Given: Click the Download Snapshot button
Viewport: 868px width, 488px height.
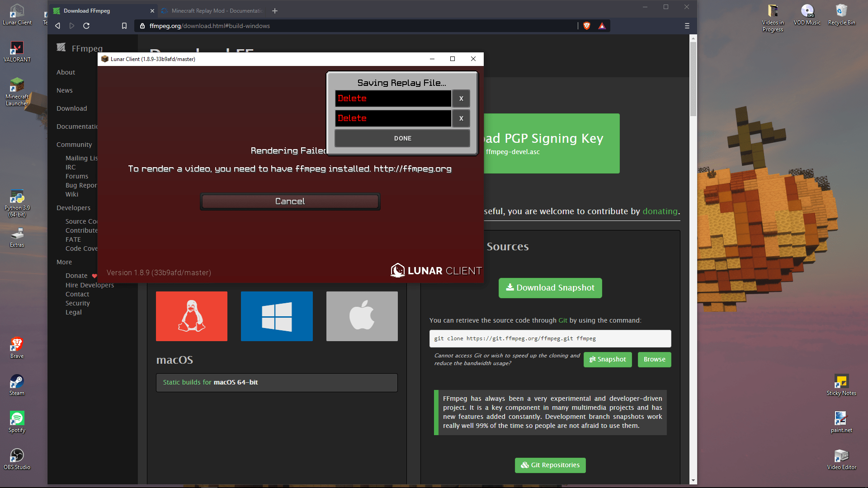Looking at the screenshot, I should tap(550, 288).
